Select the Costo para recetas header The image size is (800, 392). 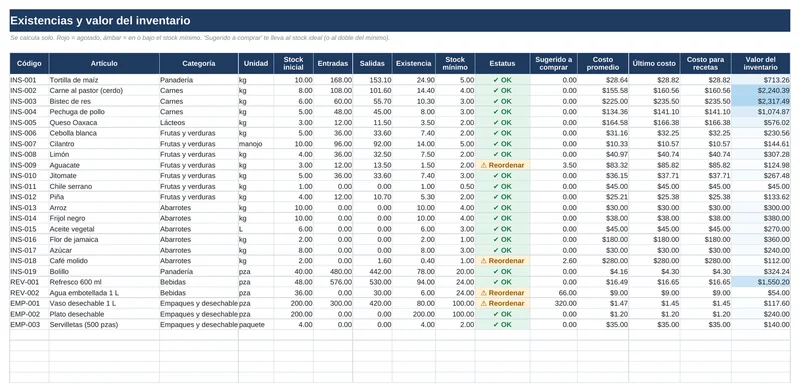coord(706,64)
